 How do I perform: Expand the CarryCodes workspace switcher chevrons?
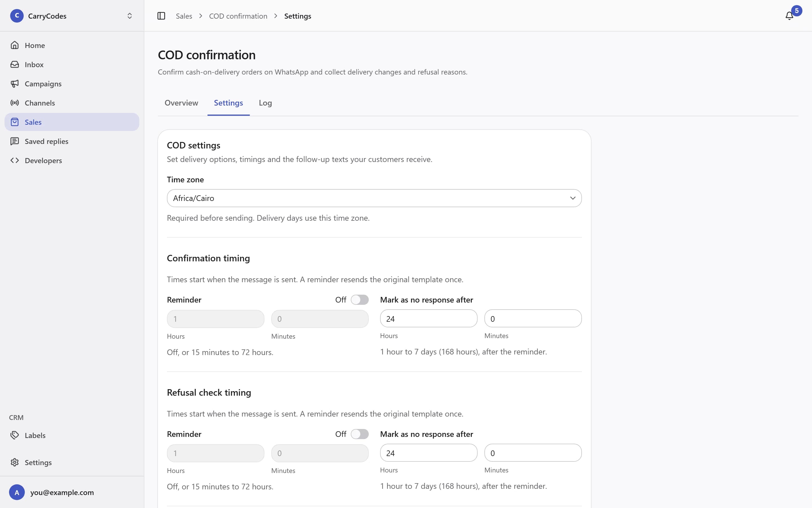tap(129, 16)
